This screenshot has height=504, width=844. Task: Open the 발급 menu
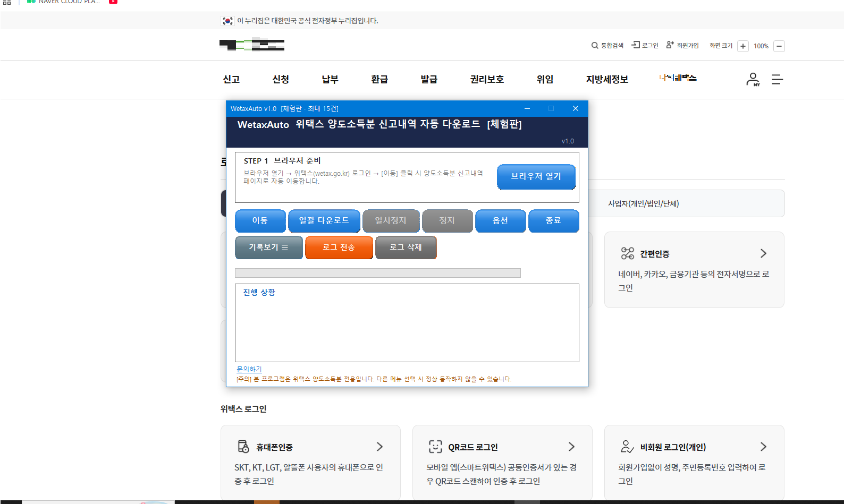tap(429, 79)
